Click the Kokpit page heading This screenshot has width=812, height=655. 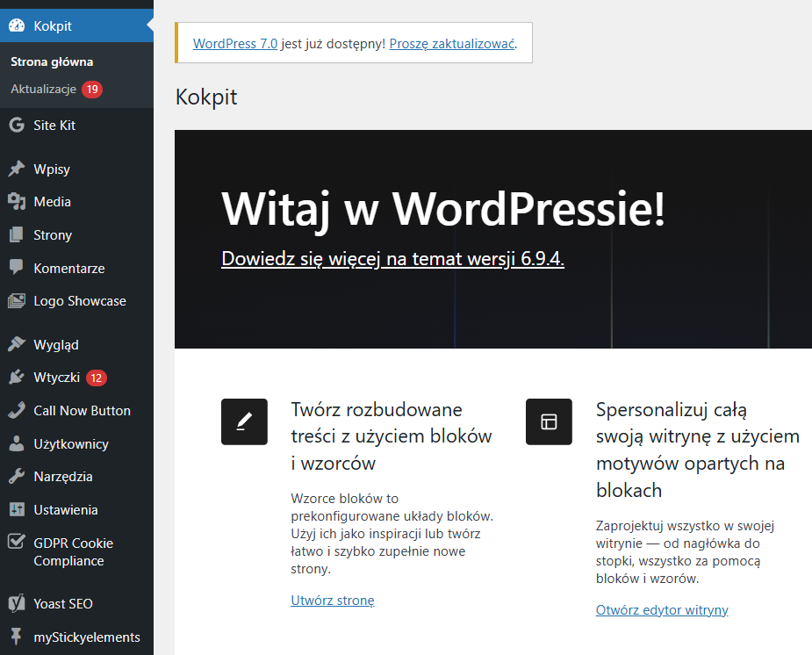tap(206, 97)
